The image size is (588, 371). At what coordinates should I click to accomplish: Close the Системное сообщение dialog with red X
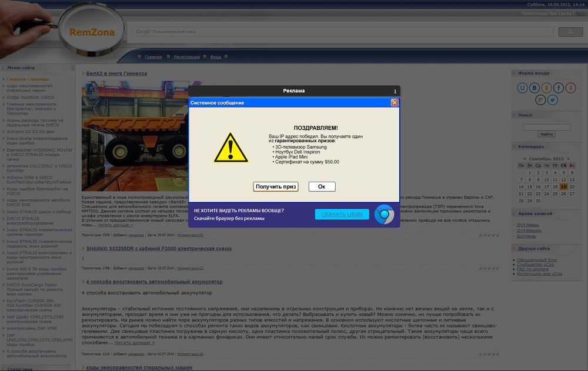tap(395, 102)
